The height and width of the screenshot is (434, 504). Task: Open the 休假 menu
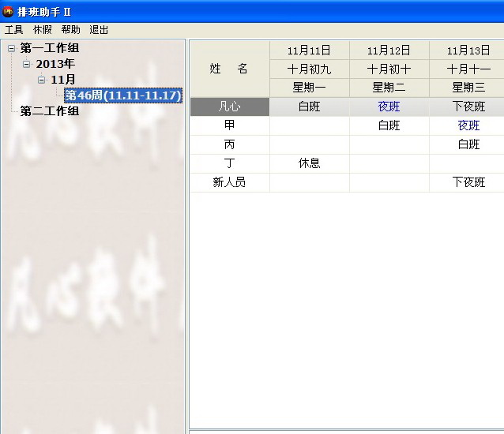click(x=43, y=30)
